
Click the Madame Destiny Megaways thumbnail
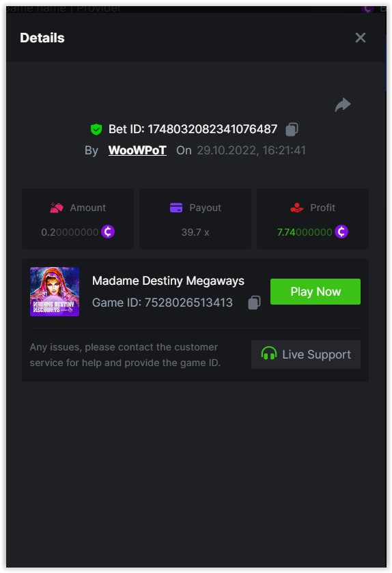55,292
